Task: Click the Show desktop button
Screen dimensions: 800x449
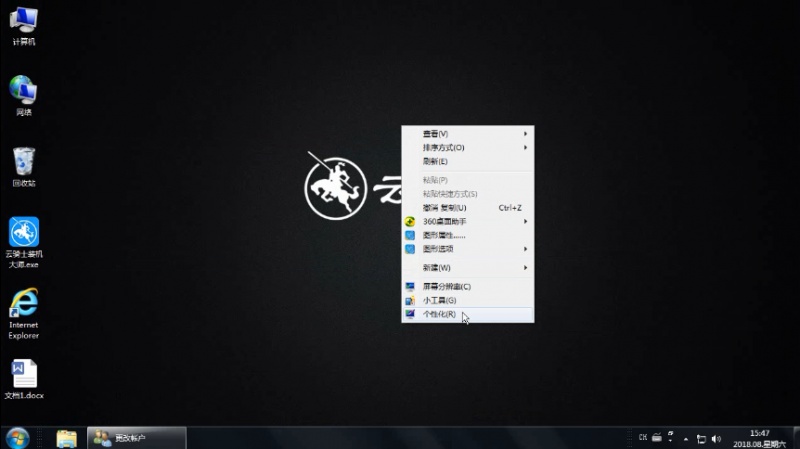Action: coord(796,438)
